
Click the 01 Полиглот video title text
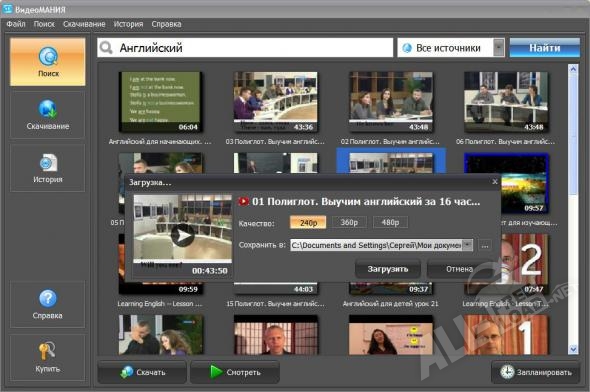pos(366,202)
